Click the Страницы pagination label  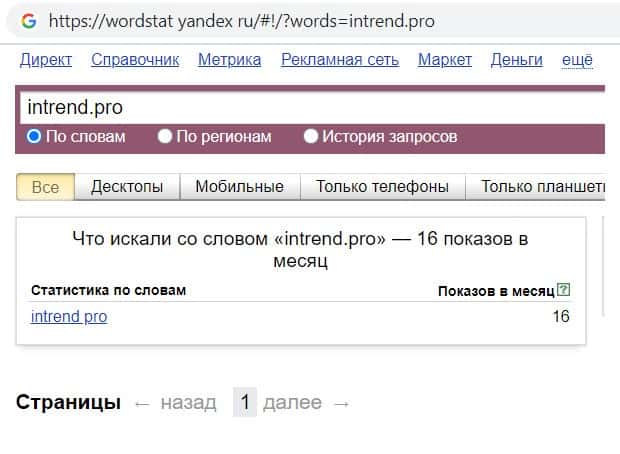68,402
